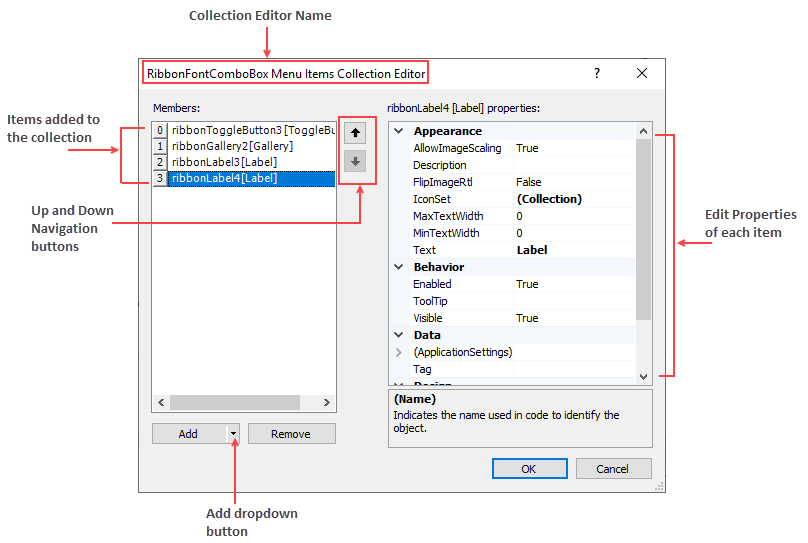The width and height of the screenshot is (808, 543).
Task: Click the Visible property value
Action: [574, 318]
